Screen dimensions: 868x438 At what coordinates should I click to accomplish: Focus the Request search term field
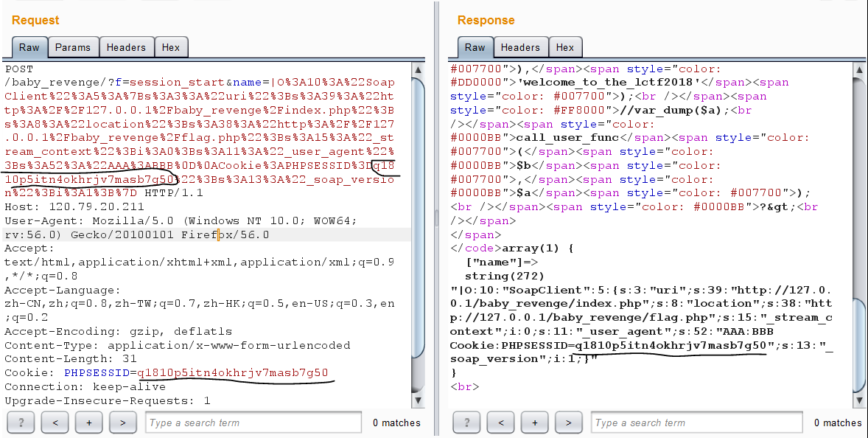point(253,423)
